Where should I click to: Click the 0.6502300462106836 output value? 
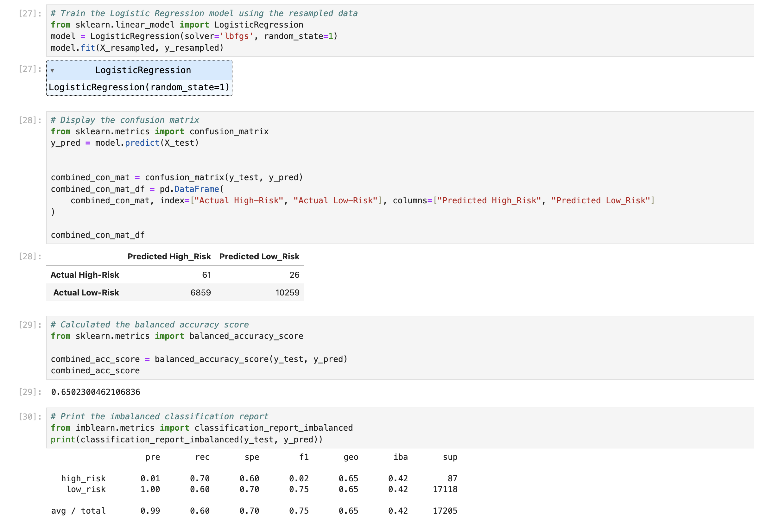pyautogui.click(x=96, y=392)
